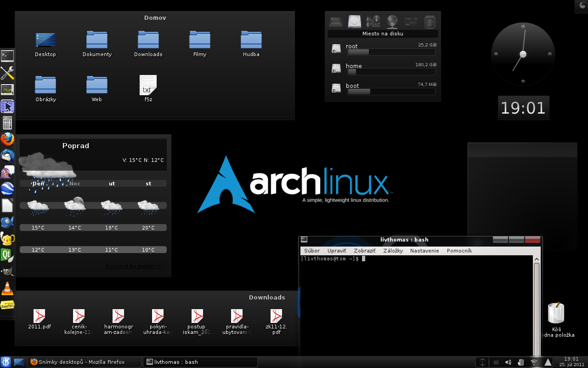
Task: Open 2011.pdf in the Downloads widget
Action: [x=40, y=319]
